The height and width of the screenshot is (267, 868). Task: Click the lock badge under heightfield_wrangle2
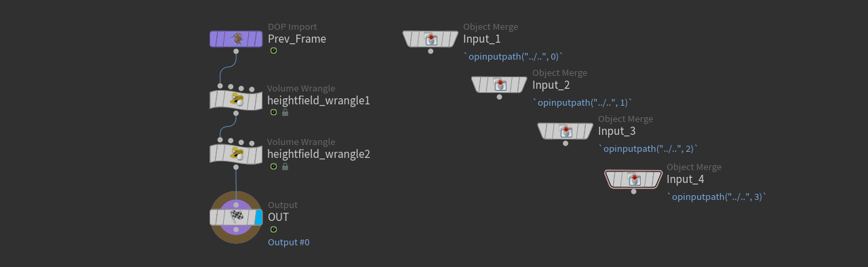(285, 166)
